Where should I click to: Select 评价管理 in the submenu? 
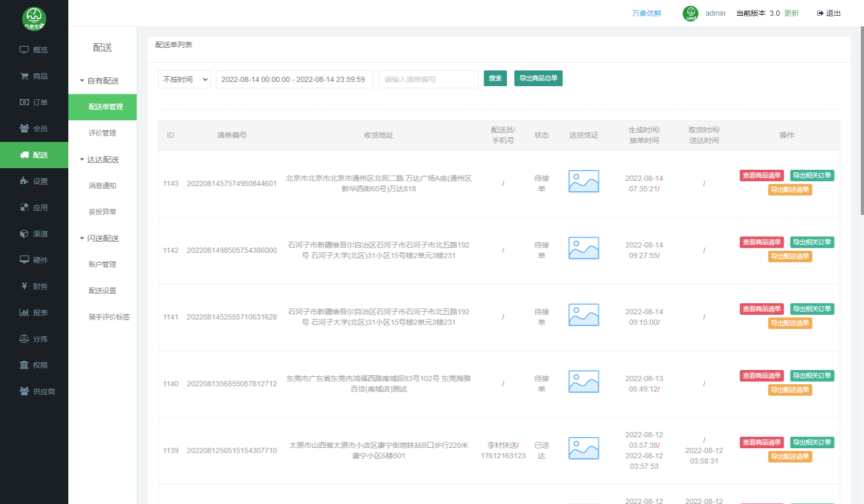pos(102,133)
